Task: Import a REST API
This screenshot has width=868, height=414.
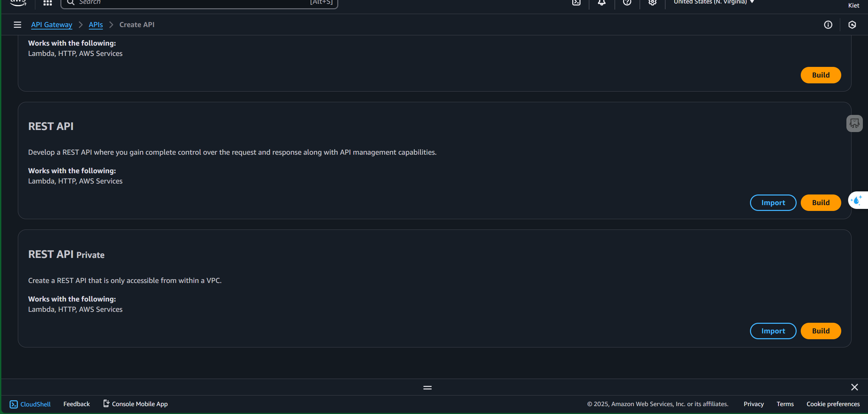Action: 773,203
